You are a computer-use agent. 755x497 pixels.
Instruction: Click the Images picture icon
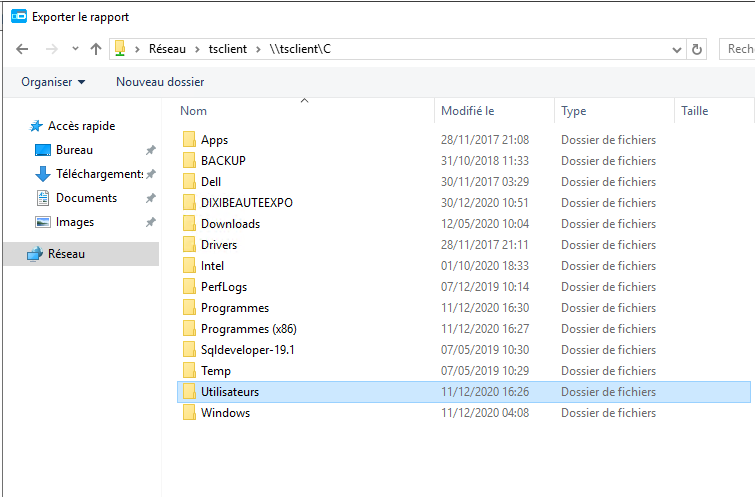(43, 222)
